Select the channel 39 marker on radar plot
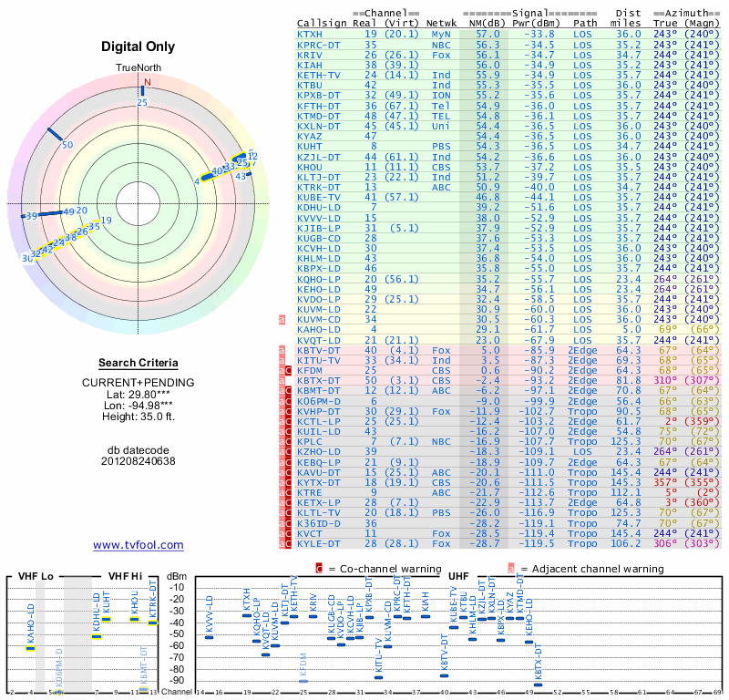 31,216
